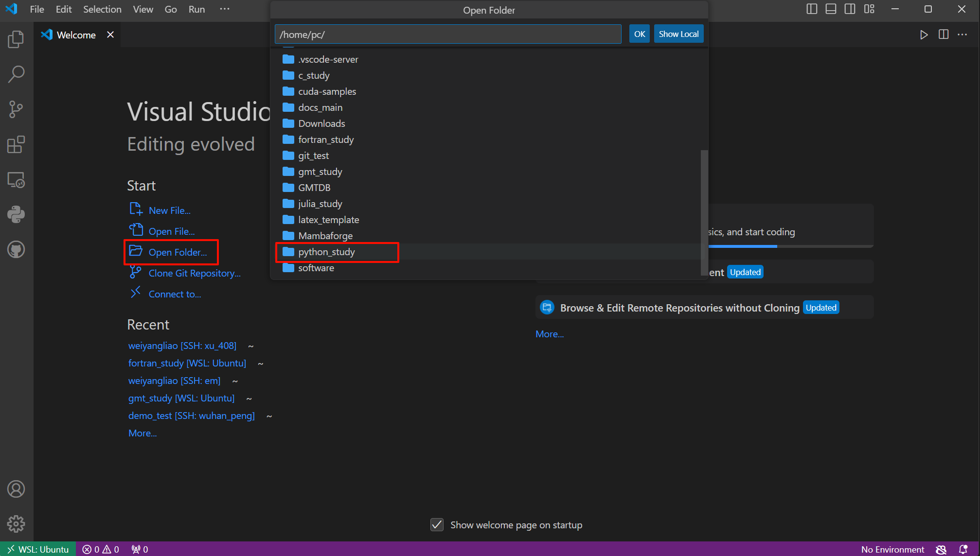Click the /home/pc/ path input field
Screen dimensions: 980x556
pyautogui.click(x=448, y=34)
